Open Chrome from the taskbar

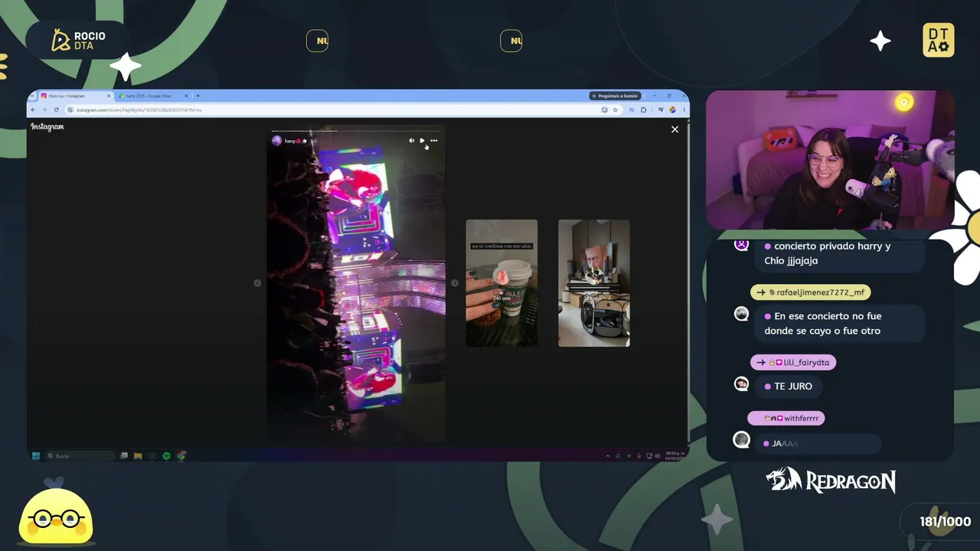click(181, 456)
